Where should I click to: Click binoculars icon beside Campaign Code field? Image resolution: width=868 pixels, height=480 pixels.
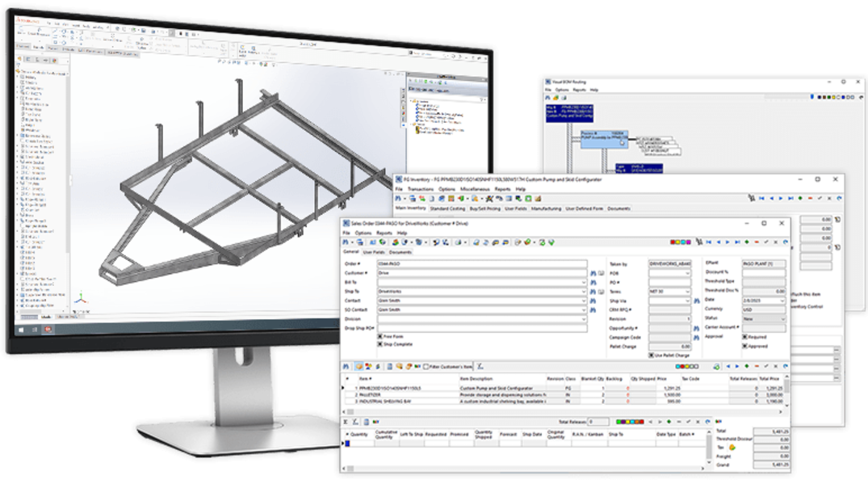pos(696,337)
